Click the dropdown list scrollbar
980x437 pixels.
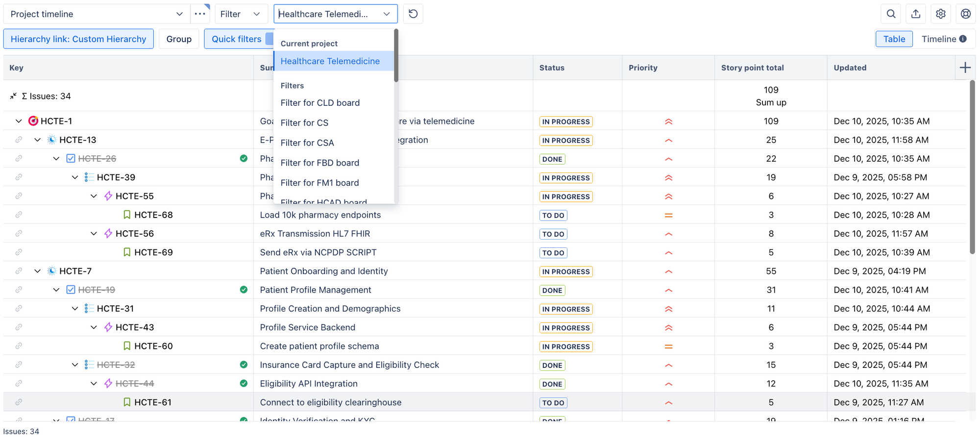(x=396, y=56)
